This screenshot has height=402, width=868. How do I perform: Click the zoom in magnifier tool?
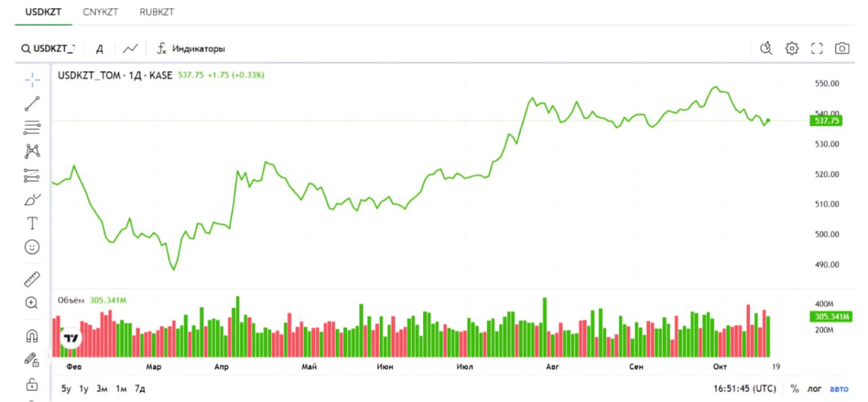pyautogui.click(x=32, y=303)
